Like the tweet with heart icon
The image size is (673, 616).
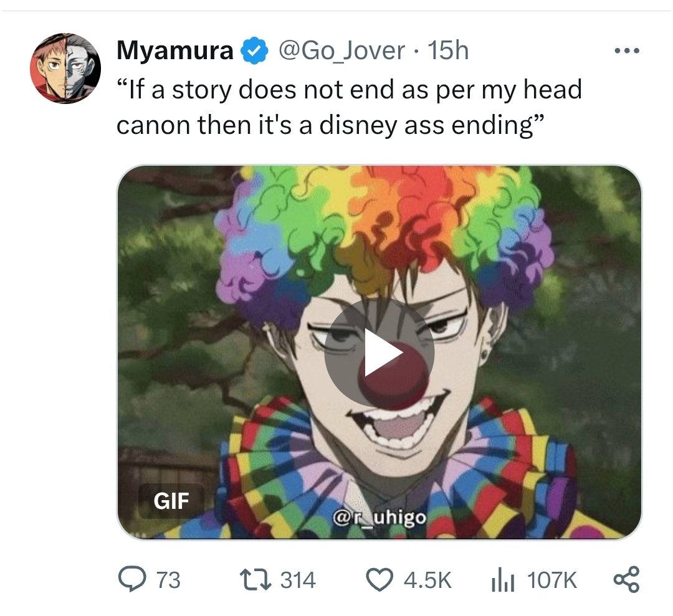380,580
